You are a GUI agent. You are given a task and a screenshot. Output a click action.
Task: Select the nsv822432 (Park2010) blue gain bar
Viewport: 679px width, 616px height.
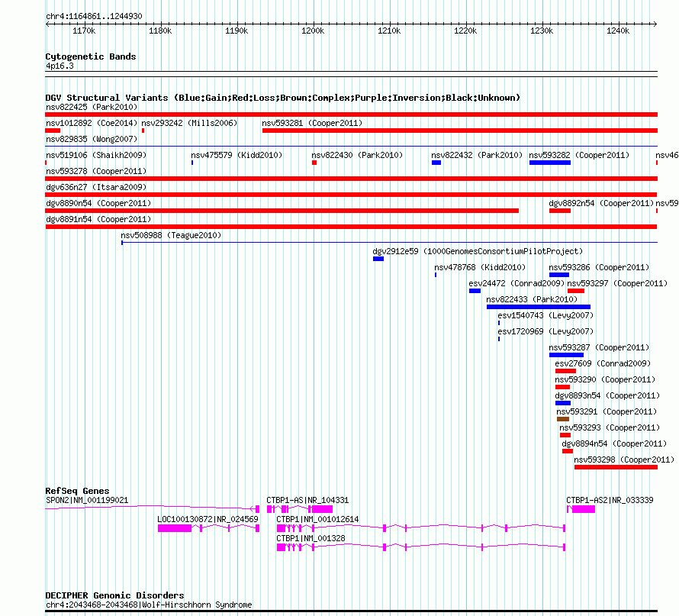(x=436, y=163)
